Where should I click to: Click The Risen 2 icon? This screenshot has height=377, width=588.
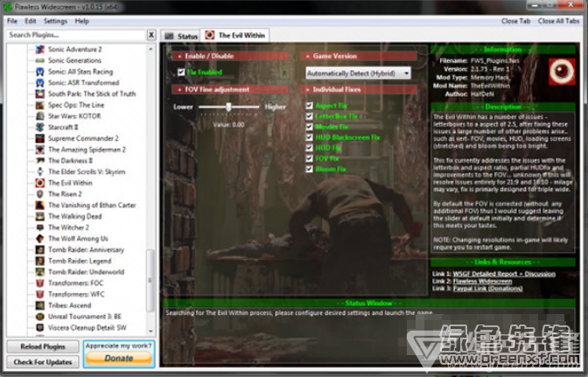pyautogui.click(x=40, y=193)
